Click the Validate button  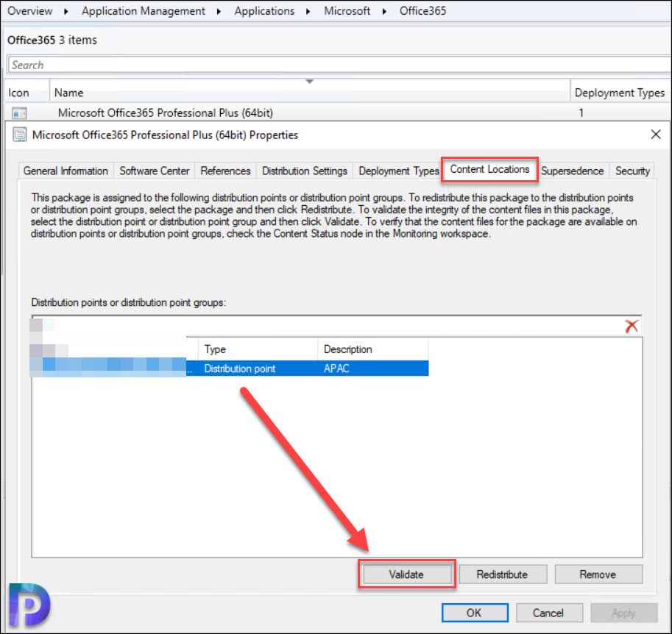tap(406, 574)
